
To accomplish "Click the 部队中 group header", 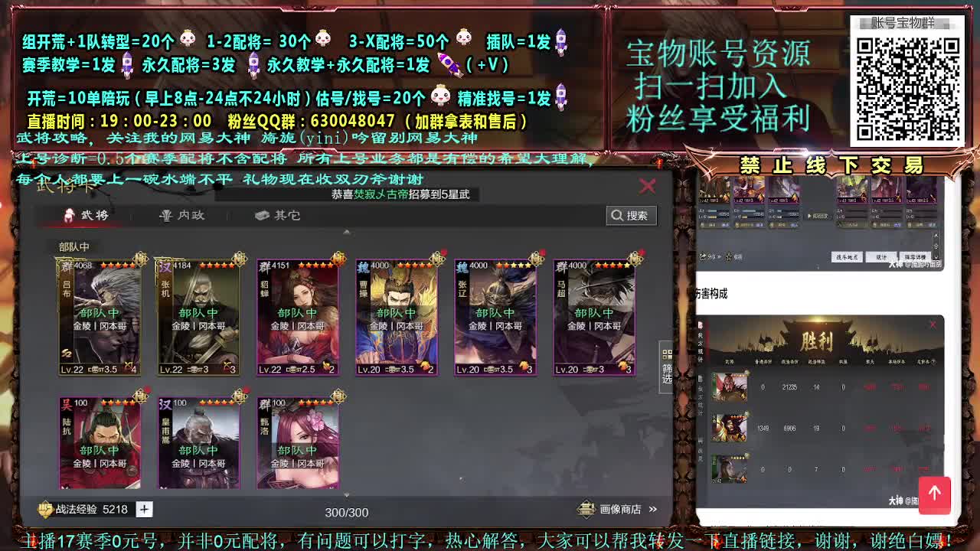I will (x=73, y=246).
